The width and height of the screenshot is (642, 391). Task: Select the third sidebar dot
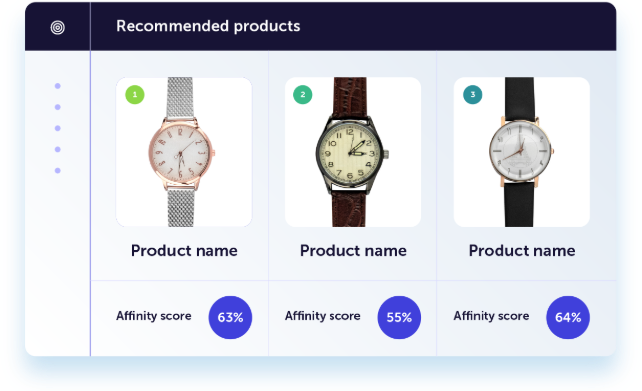click(58, 128)
